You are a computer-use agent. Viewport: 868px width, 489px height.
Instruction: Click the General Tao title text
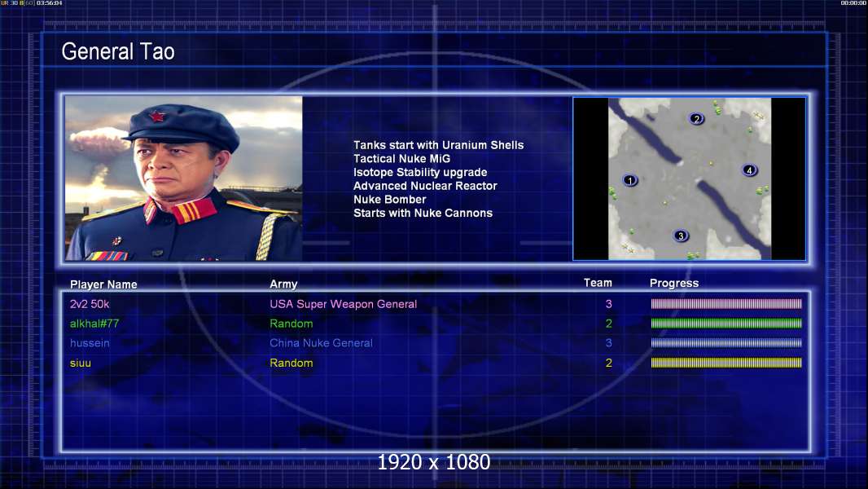118,51
